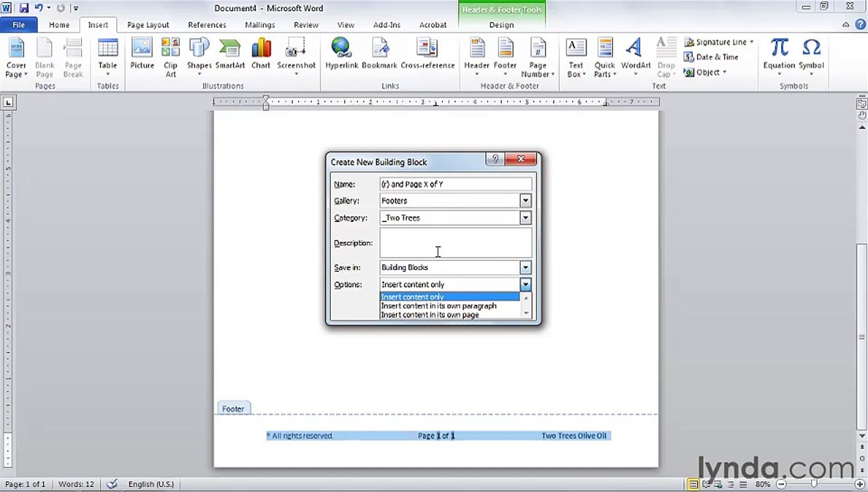Insert a Bookmark

click(x=379, y=55)
